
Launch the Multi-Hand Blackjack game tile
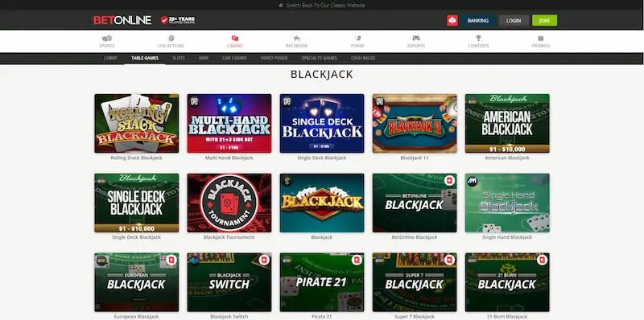pos(229,124)
